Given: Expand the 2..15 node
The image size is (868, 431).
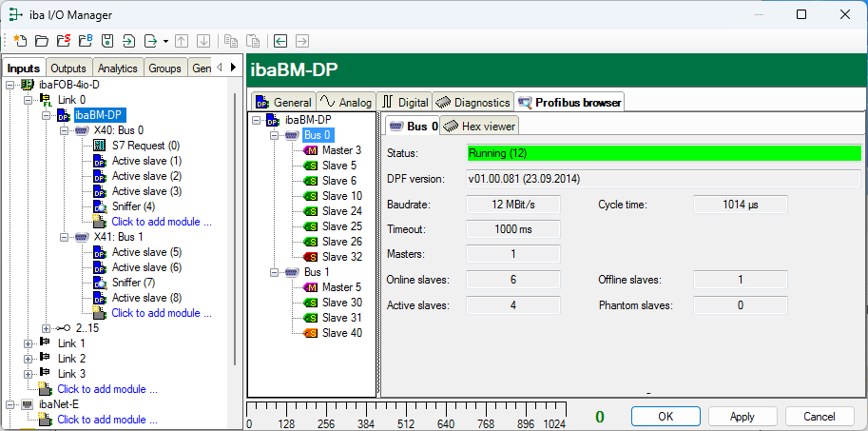Looking at the screenshot, I should 47,328.
